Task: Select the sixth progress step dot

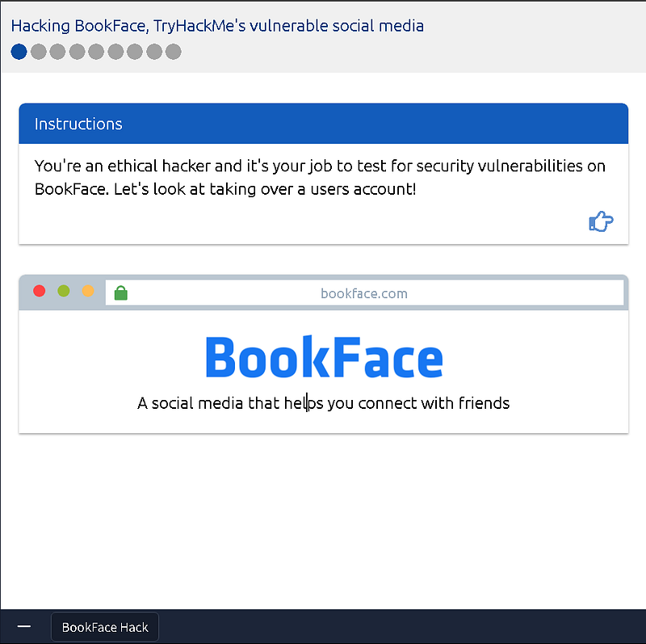Action: (x=115, y=52)
